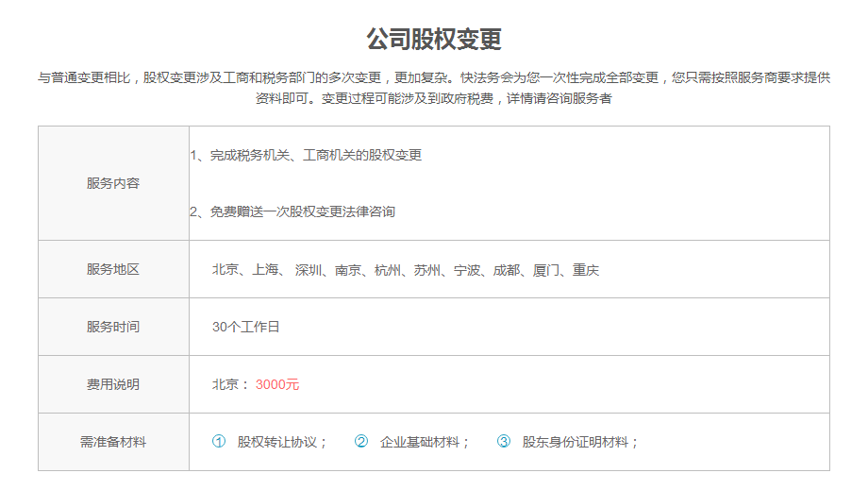Click the 30个工作日 value
This screenshot has height=490, width=868.
246,327
